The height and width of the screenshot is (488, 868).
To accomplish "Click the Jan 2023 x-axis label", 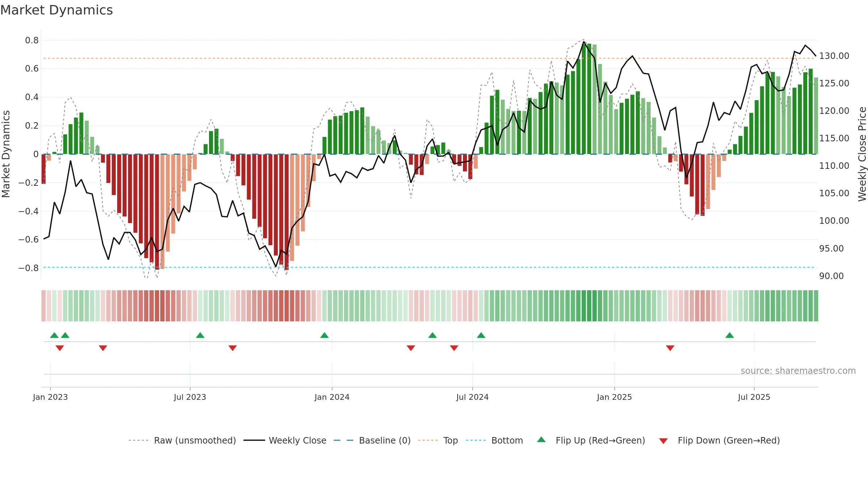I will (50, 397).
